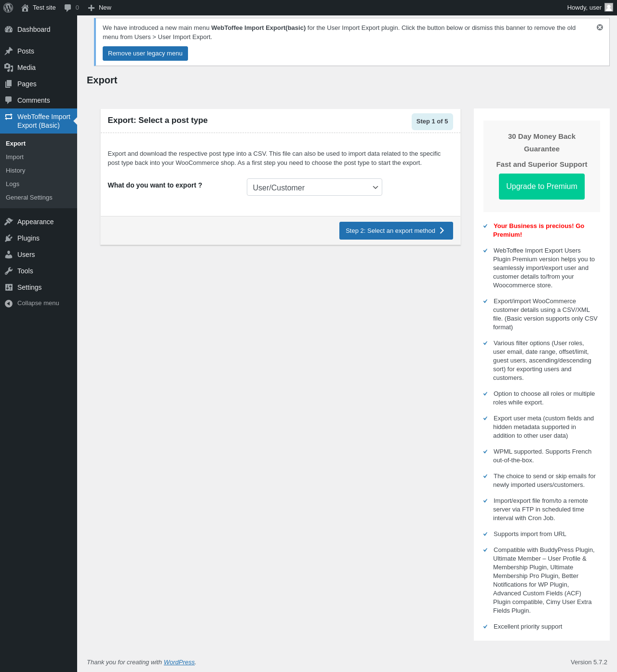617x672 pixels.
Task: Click the Export page title
Action: click(x=102, y=80)
